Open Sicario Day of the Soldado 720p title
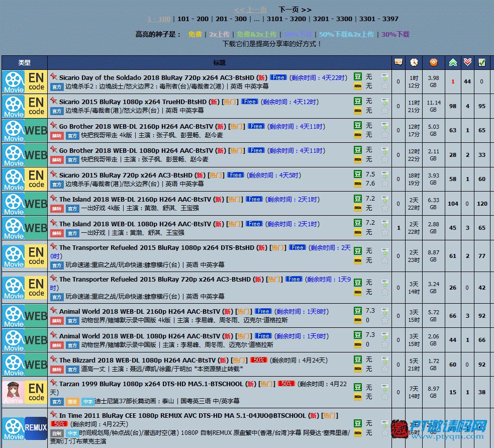The width and height of the screenshot is (494, 448). 157,77
